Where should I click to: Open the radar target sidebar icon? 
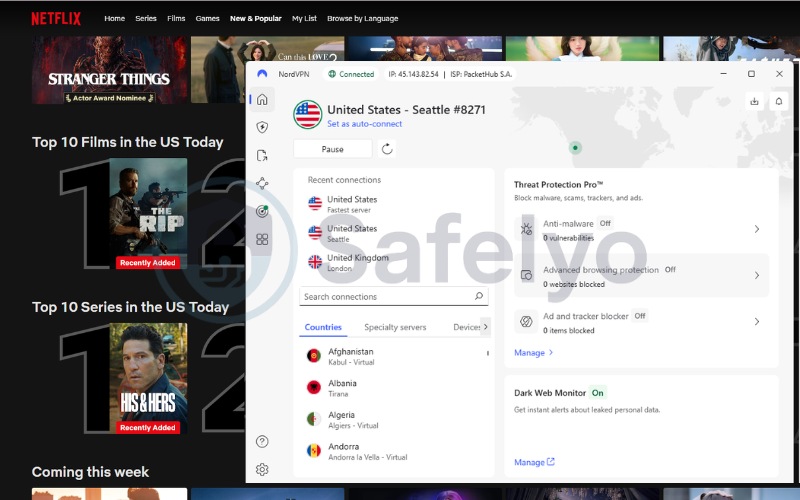click(262, 211)
